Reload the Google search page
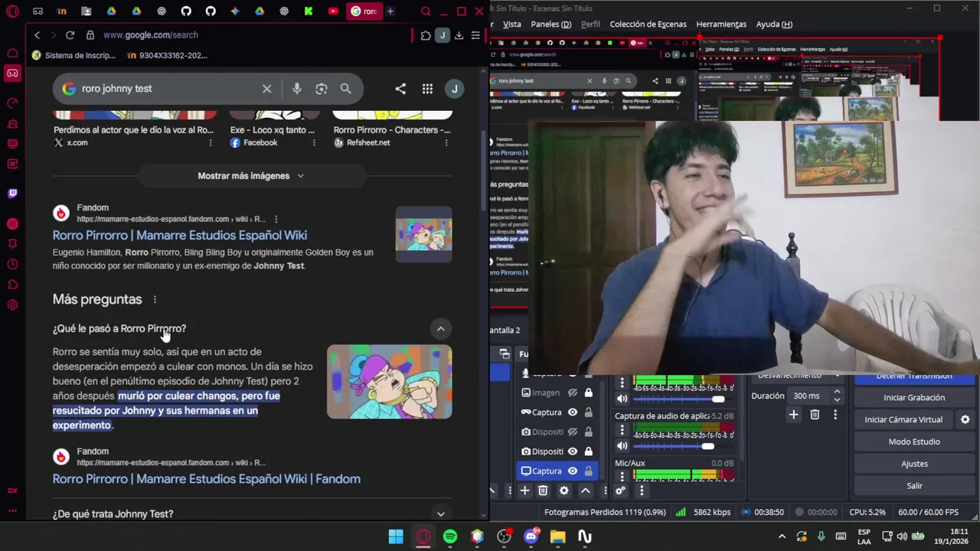Image resolution: width=980 pixels, height=551 pixels. pos(70,35)
